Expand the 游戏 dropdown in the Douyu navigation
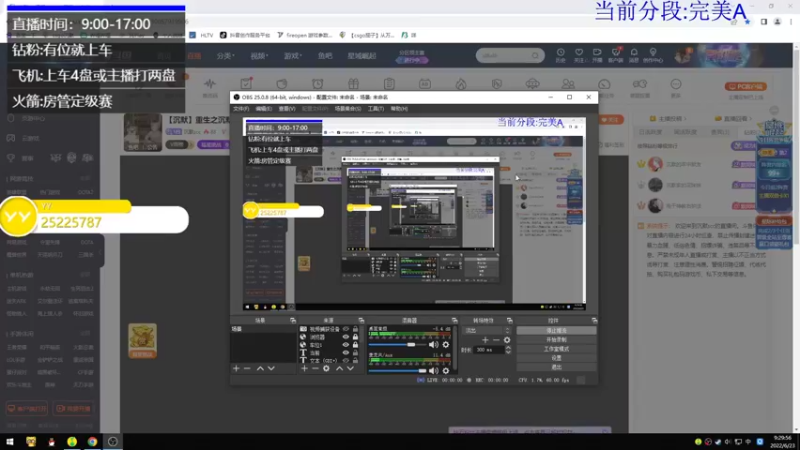Image resolution: width=800 pixels, height=450 pixels. (x=293, y=56)
